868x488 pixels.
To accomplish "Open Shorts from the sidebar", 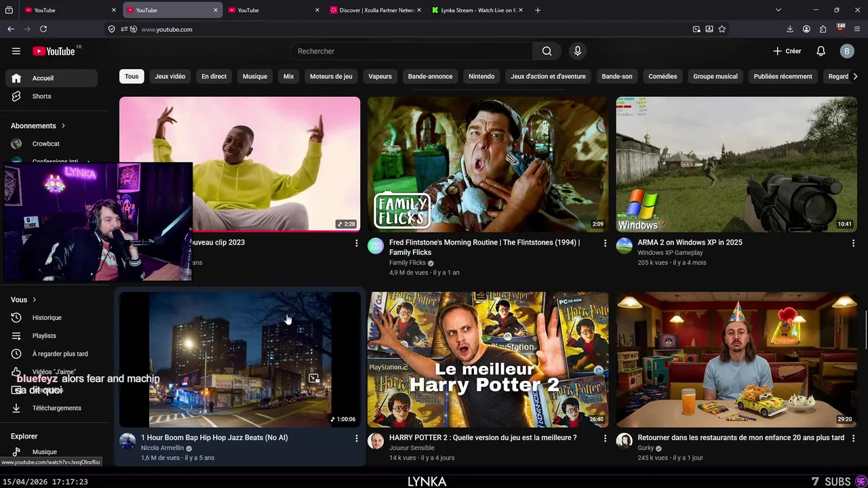I will [52, 96].
